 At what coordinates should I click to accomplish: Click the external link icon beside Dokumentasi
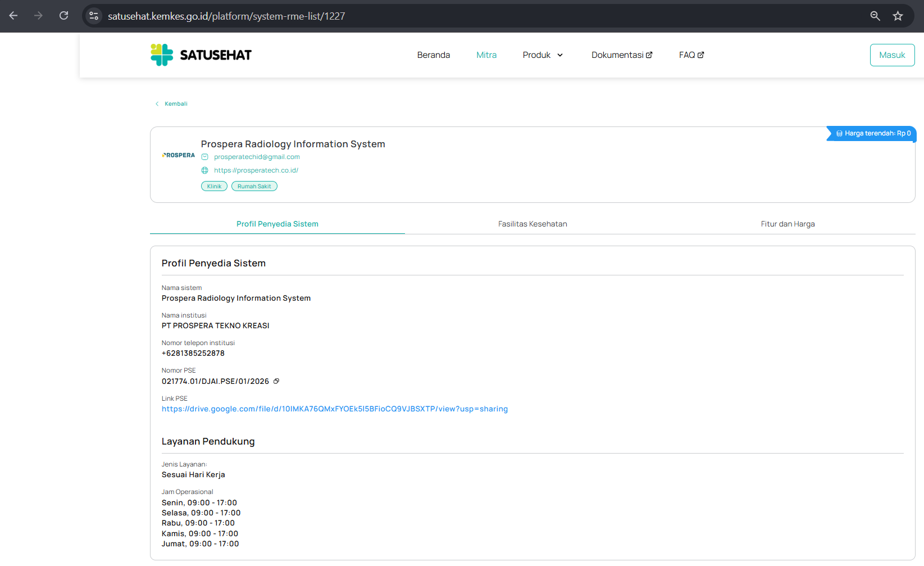coord(649,55)
